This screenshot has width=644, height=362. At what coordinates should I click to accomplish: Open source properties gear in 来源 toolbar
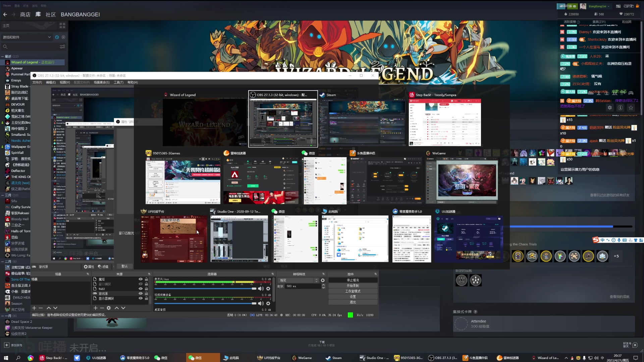point(109,308)
